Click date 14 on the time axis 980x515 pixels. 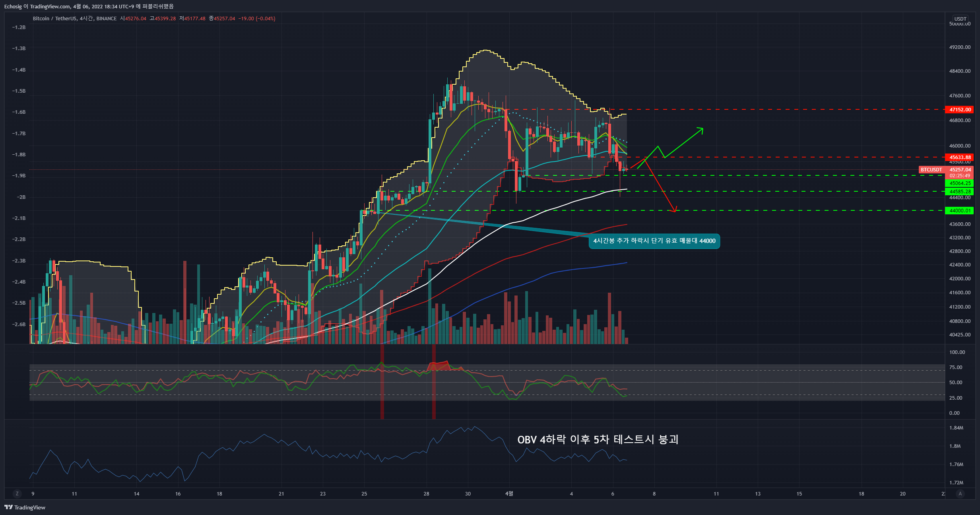pyautogui.click(x=136, y=494)
